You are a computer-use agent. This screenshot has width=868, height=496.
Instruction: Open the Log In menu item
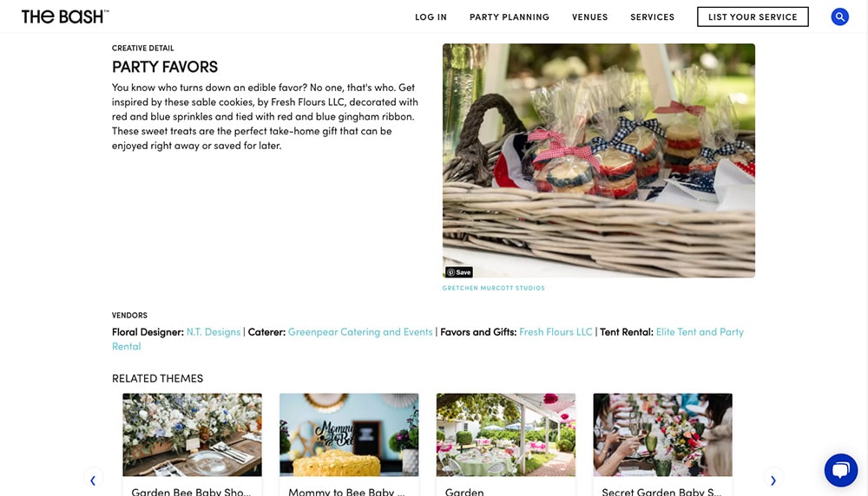[431, 17]
